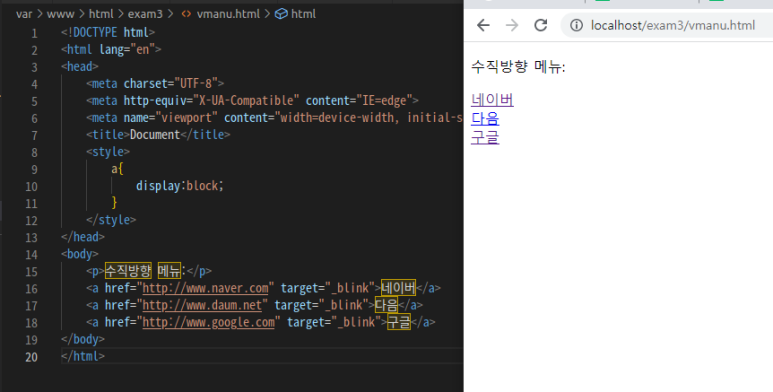The image size is (773, 392).
Task: Click line number 1 in the gutter
Action: pos(34,34)
